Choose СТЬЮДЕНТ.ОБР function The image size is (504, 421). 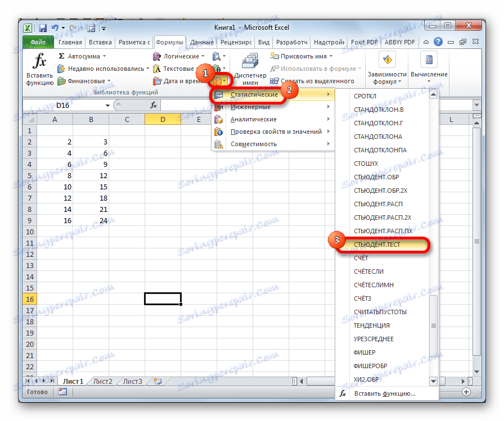[x=382, y=177]
